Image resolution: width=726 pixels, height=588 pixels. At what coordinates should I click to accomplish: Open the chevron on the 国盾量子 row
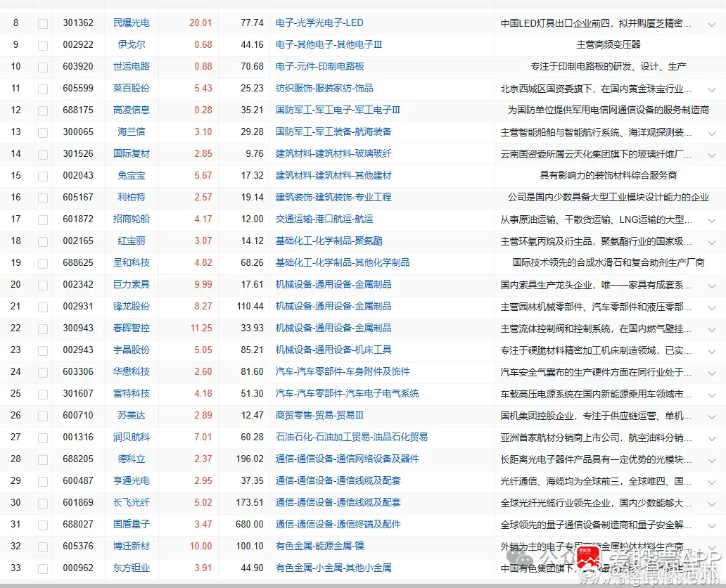[712, 524]
